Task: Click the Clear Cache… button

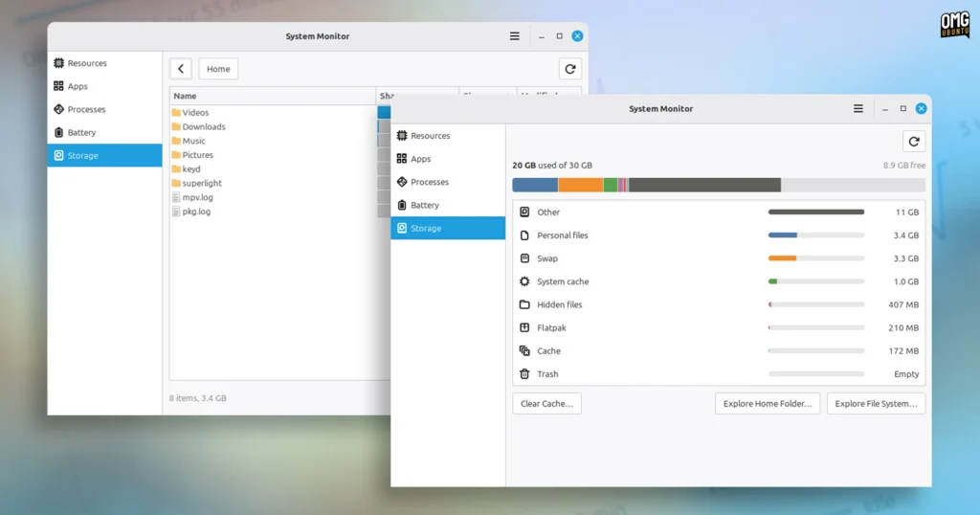Action: [546, 404]
